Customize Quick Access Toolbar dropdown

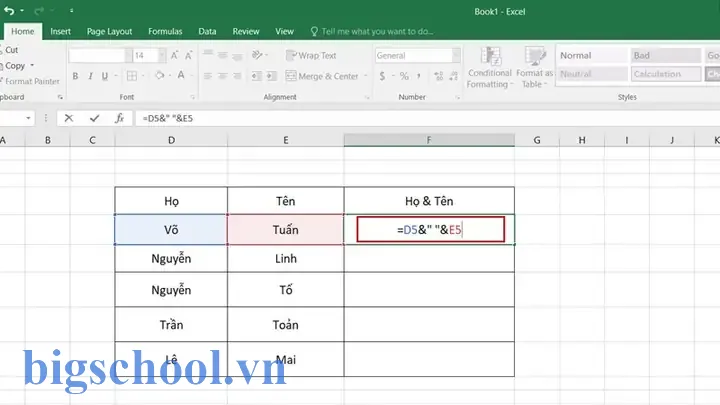click(x=71, y=10)
